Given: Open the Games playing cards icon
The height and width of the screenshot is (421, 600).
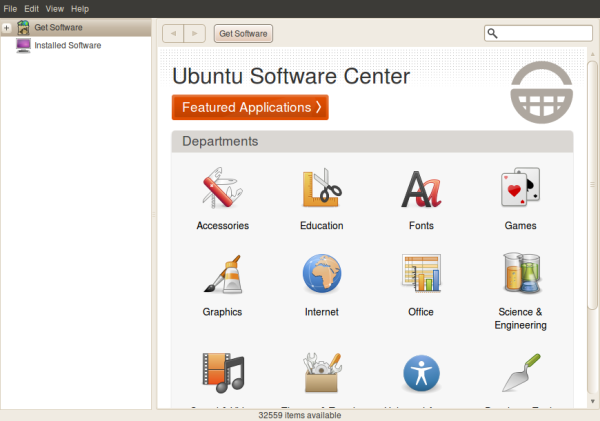Looking at the screenshot, I should (520, 186).
